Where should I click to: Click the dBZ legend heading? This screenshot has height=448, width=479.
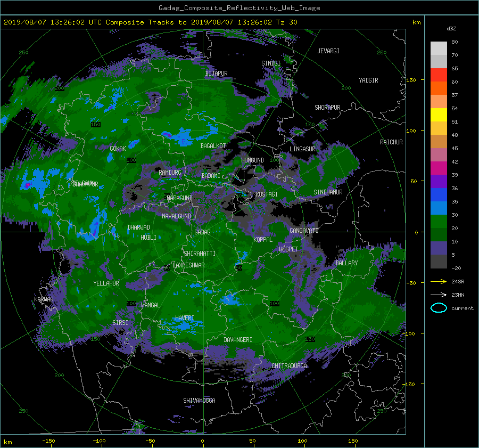pos(451,28)
